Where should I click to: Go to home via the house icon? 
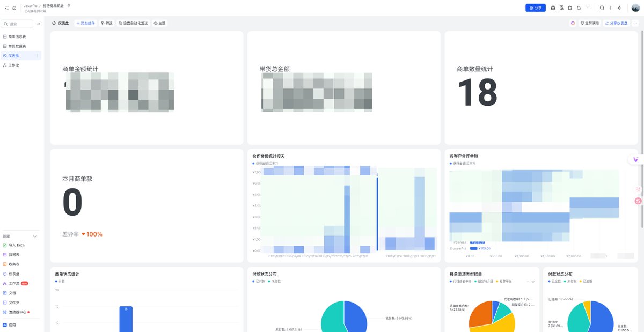(14, 8)
